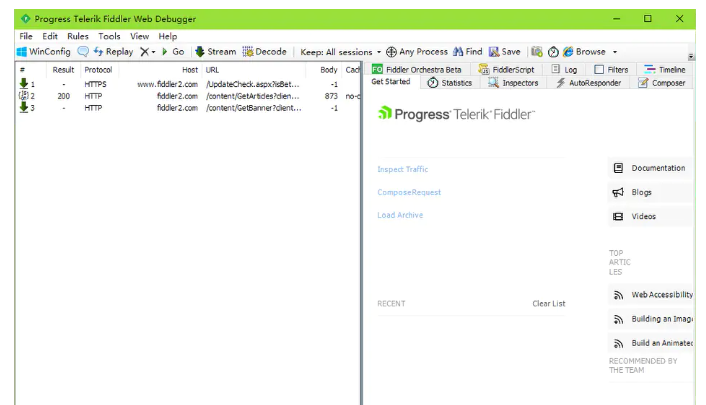The height and width of the screenshot is (405, 706).
Task: Click the Videos film icon
Action: [x=618, y=217]
